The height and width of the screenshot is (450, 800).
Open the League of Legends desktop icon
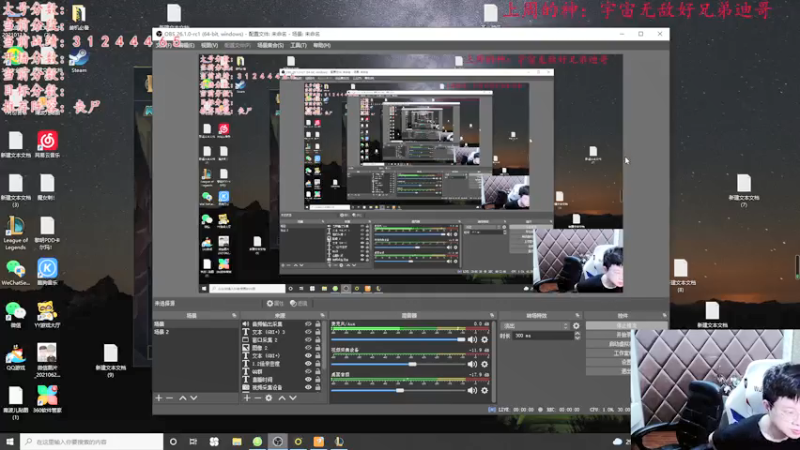[x=15, y=233]
